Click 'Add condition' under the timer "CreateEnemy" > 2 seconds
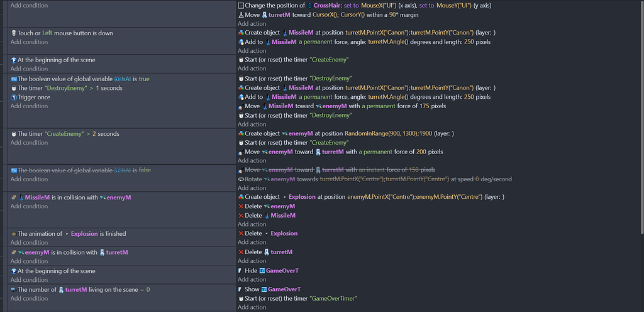This screenshot has width=644, height=312. (x=29, y=142)
